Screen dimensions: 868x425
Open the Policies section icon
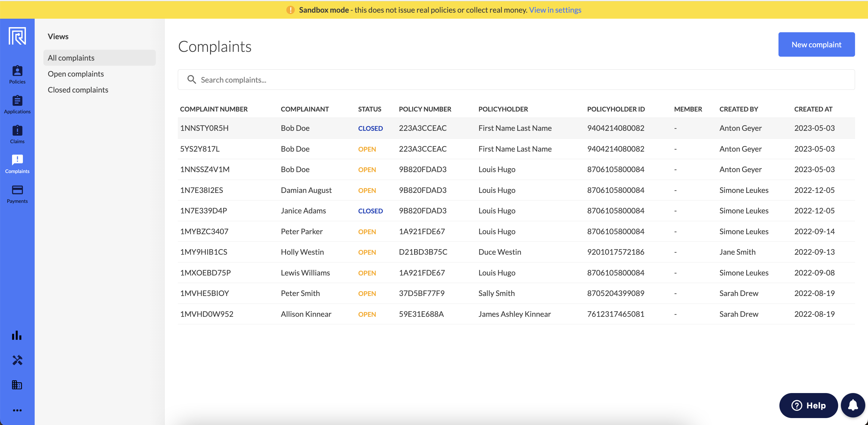[17, 71]
